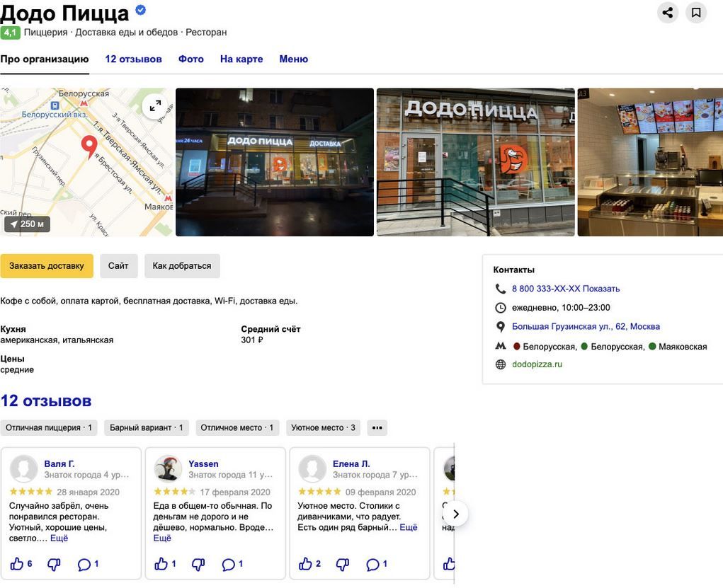Image resolution: width=723 pixels, height=588 pixels.
Task: Open the nighttime storefront photo
Action: (x=274, y=162)
